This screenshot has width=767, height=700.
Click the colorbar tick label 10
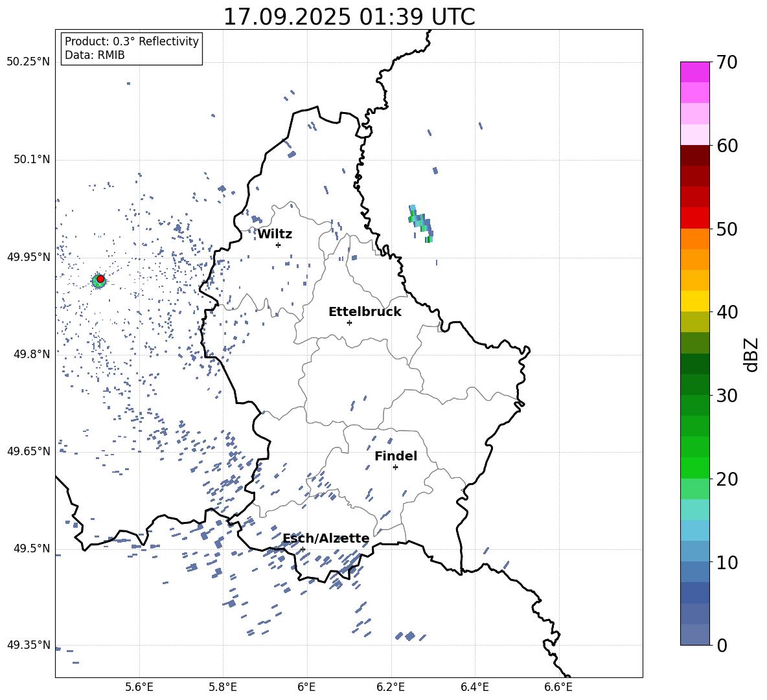point(727,563)
